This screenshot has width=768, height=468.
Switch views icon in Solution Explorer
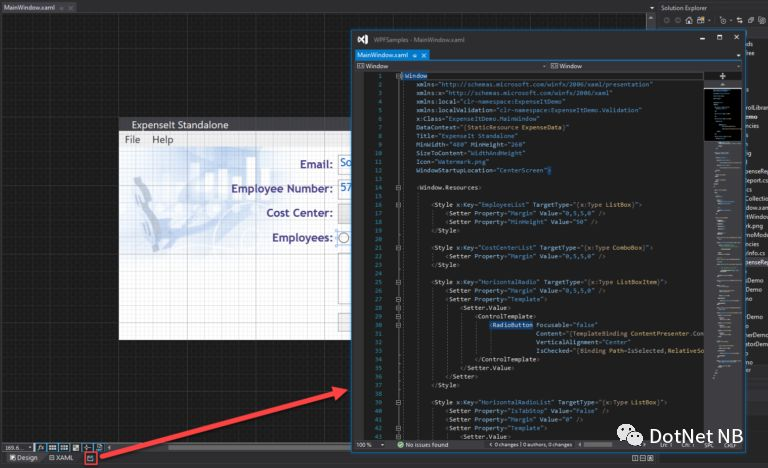tap(701, 20)
